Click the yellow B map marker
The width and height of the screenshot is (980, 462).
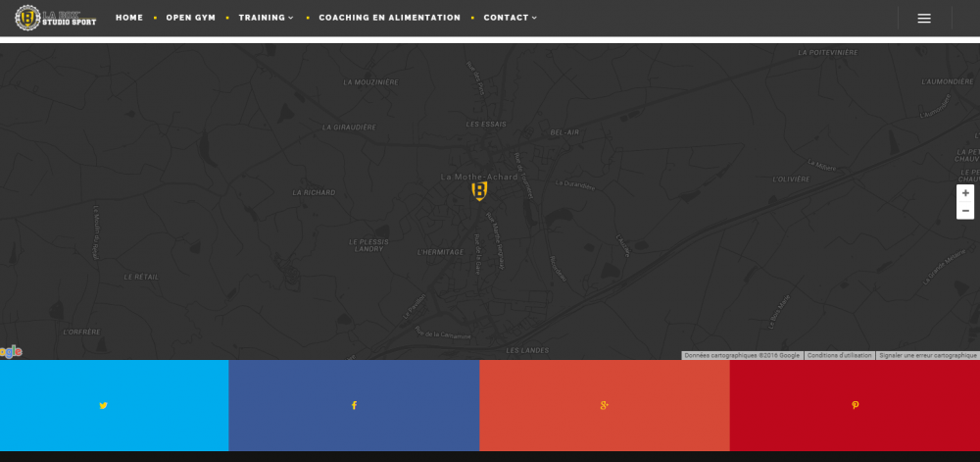coord(479,190)
